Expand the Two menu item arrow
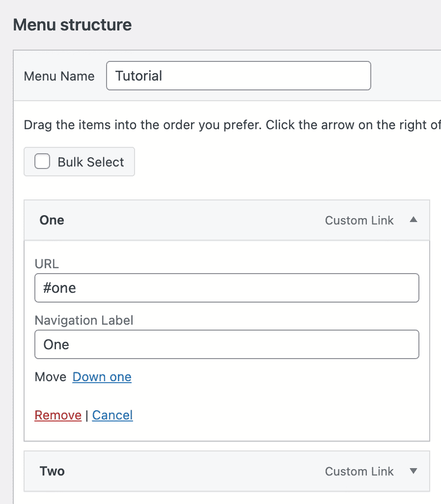 pyautogui.click(x=413, y=471)
